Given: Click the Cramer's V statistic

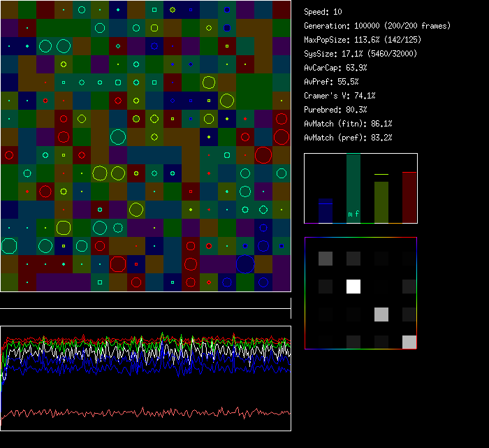Looking at the screenshot, I should coord(340,96).
